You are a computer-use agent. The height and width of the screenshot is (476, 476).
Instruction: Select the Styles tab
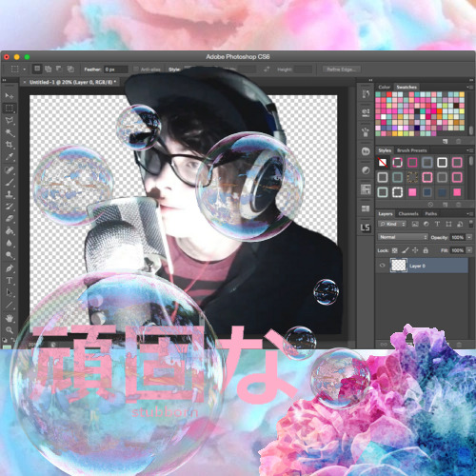tap(385, 150)
